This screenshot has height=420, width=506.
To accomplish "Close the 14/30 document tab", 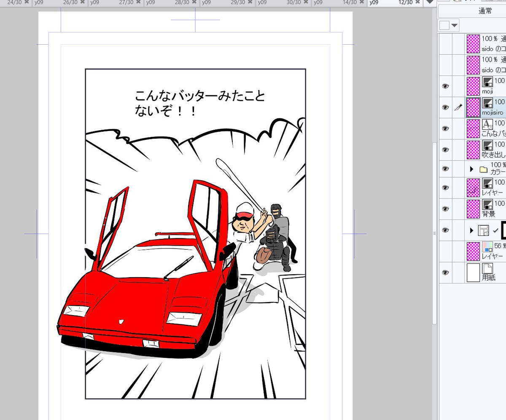I will (362, 3).
